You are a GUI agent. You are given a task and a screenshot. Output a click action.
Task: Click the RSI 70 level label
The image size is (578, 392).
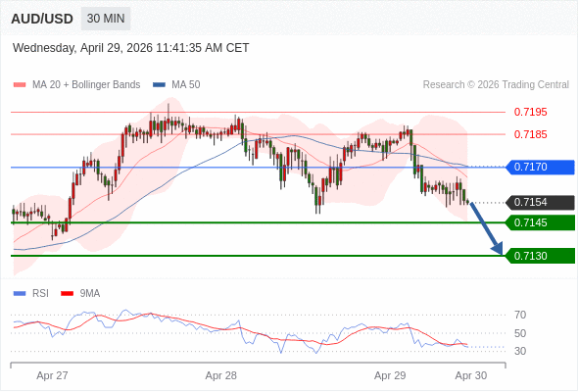520,315
